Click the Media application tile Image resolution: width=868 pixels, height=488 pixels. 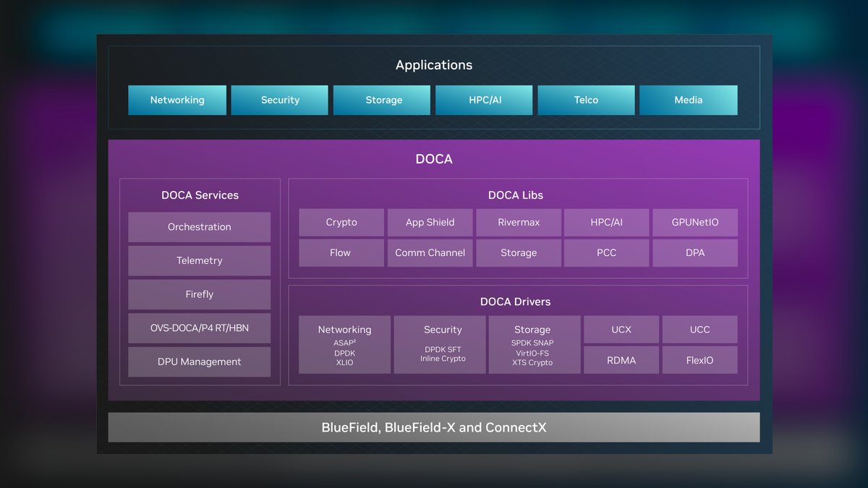689,100
